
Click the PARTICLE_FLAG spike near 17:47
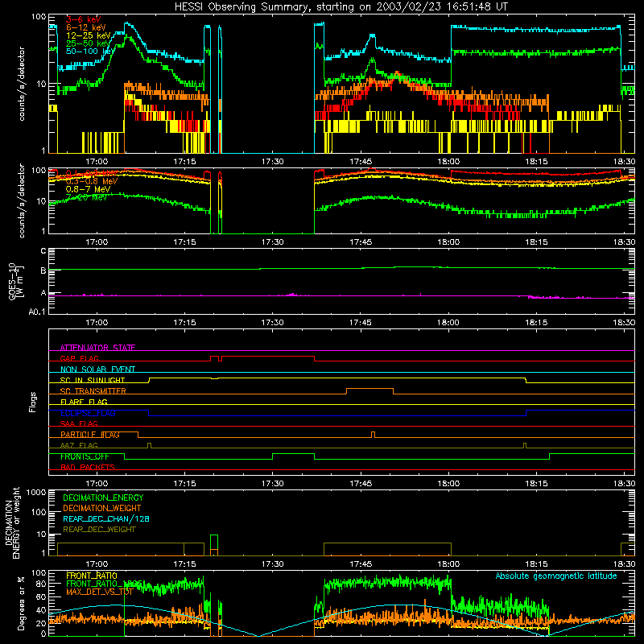click(373, 434)
